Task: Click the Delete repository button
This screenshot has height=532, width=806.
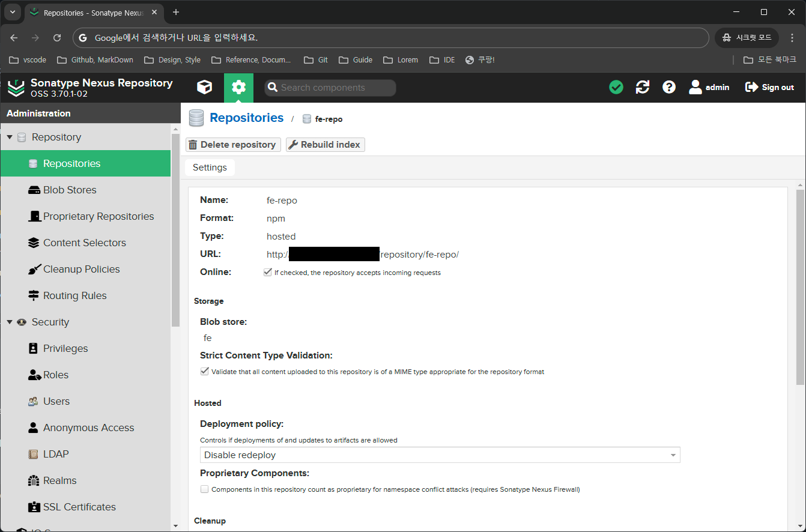Action: [x=233, y=145]
